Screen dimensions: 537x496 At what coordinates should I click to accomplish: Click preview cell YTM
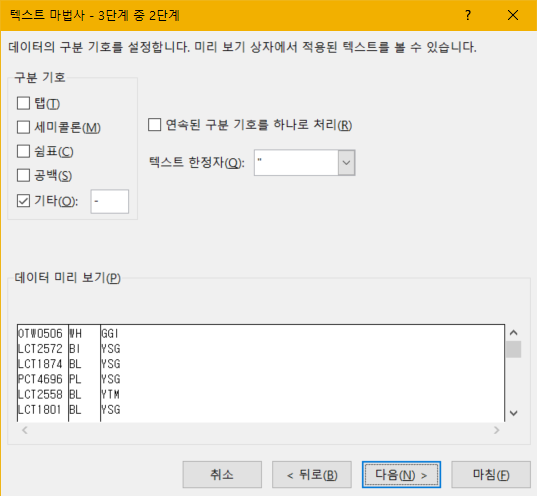coord(110,394)
